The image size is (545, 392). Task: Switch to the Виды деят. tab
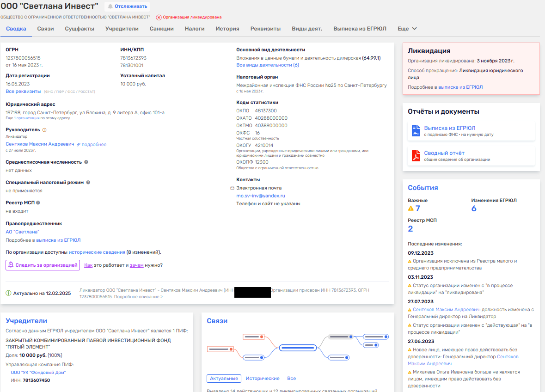tap(307, 29)
